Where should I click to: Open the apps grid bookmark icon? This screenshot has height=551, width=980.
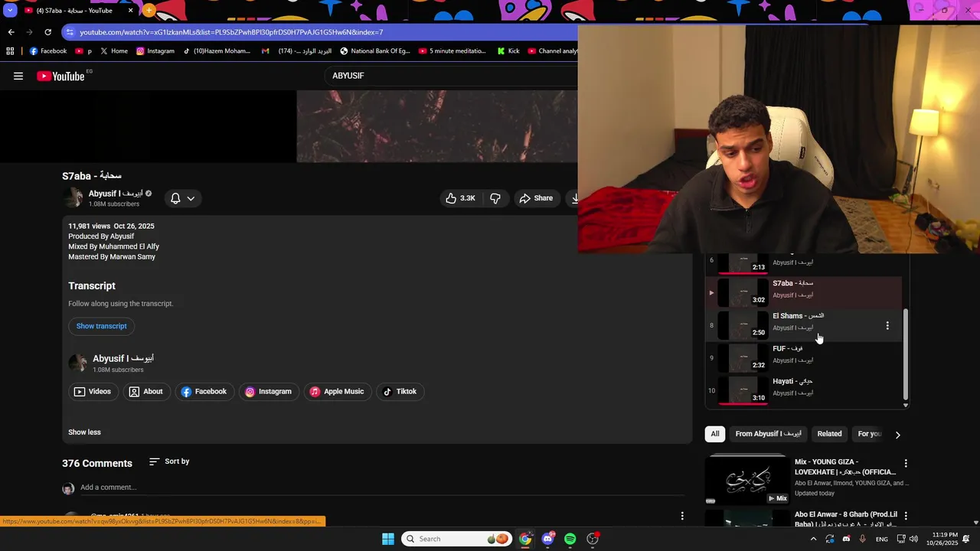pos(10,51)
